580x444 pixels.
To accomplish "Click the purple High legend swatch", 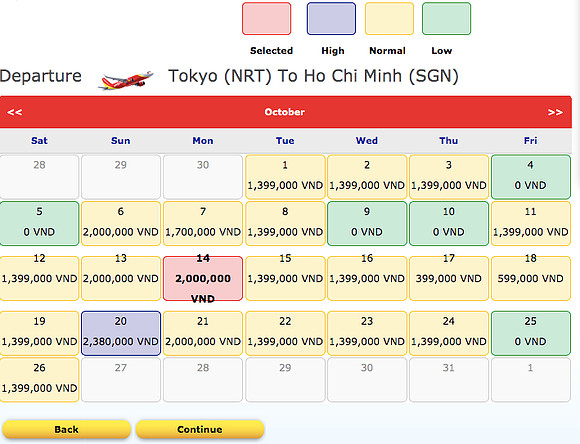I will [x=331, y=18].
